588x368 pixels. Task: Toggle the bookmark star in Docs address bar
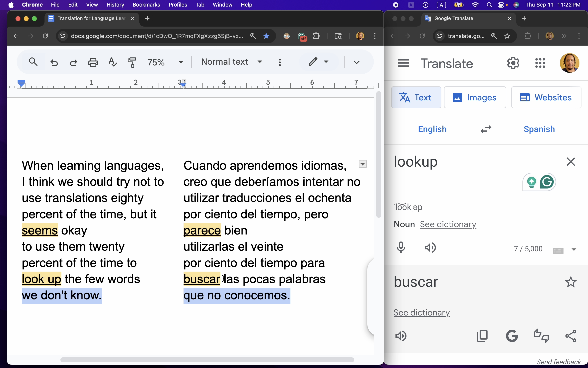[x=266, y=36]
